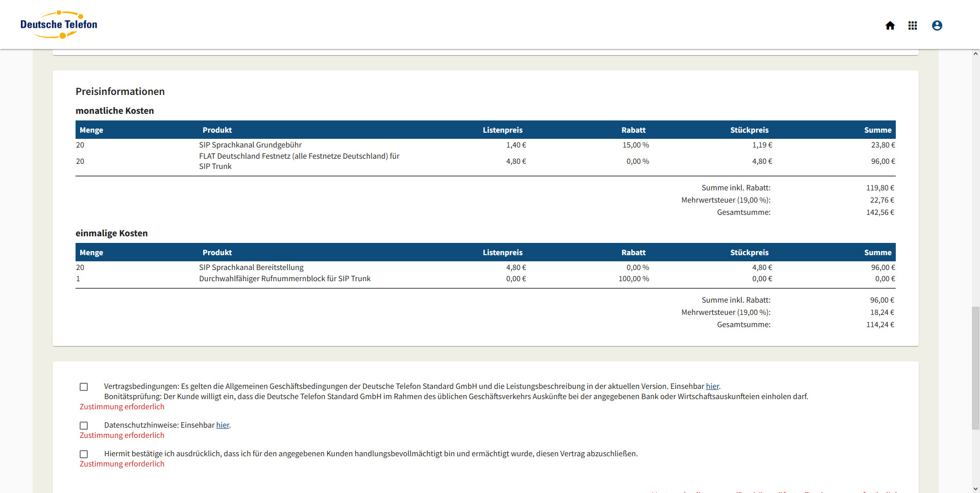
Task: Click the 119,80 € Summe inkl. Rabatt
Action: pos(880,188)
